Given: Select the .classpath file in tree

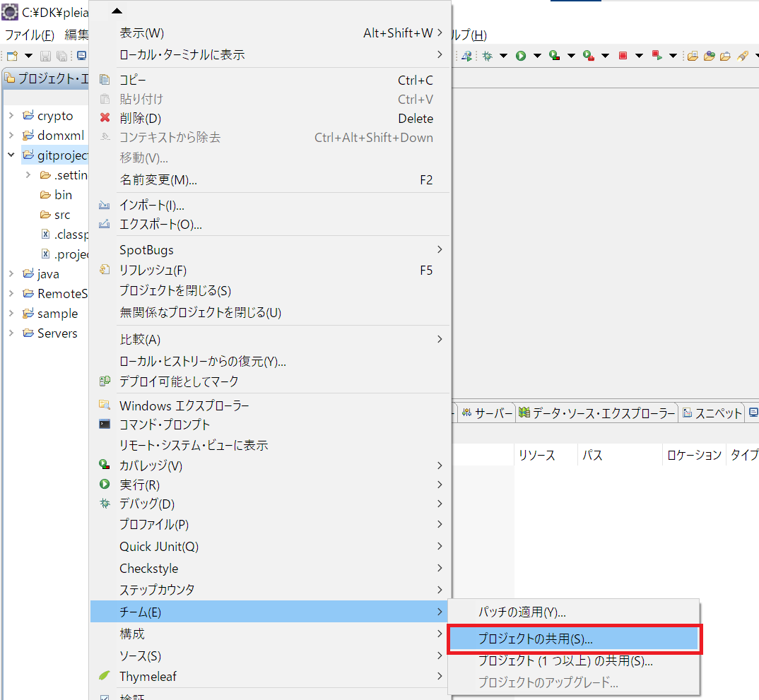Looking at the screenshot, I should (64, 234).
